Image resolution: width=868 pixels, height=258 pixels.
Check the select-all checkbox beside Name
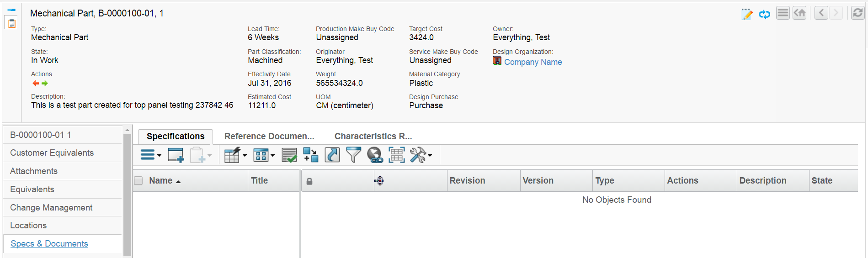point(138,181)
